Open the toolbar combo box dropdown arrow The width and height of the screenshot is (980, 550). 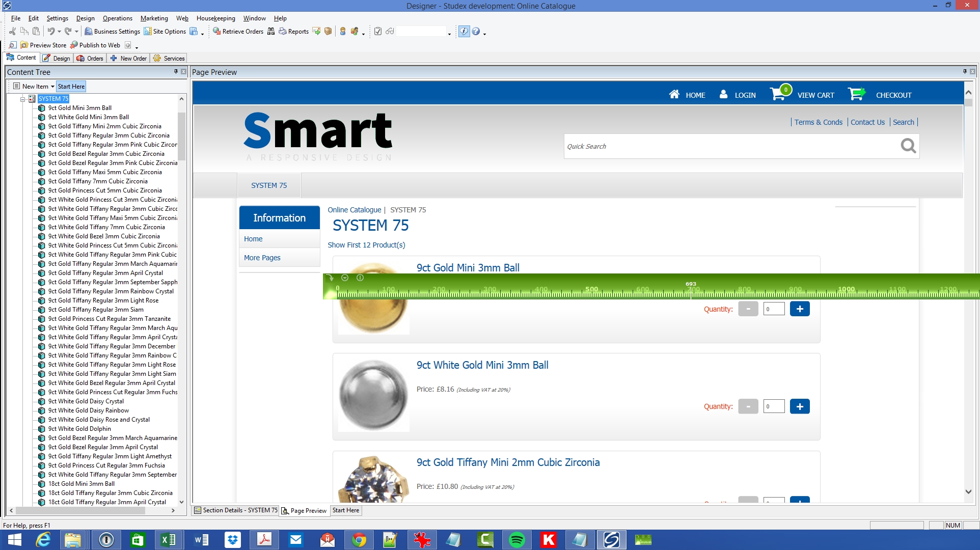[x=449, y=33]
